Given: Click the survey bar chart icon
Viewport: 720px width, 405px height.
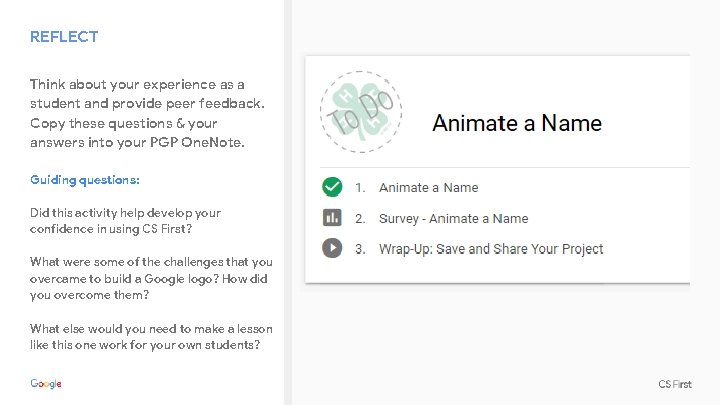Looking at the screenshot, I should coord(332,218).
